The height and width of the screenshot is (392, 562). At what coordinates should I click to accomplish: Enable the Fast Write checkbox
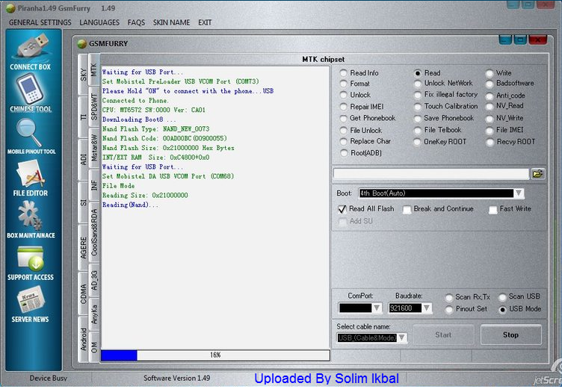[x=493, y=210]
